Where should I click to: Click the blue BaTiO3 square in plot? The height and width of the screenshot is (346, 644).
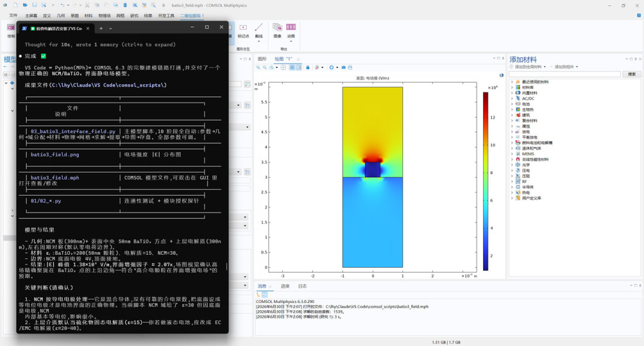[373, 169]
